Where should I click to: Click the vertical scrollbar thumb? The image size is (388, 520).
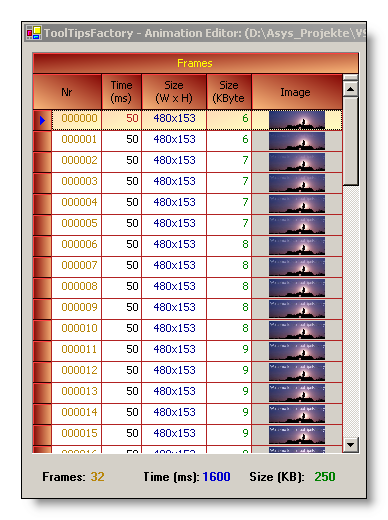click(x=350, y=140)
